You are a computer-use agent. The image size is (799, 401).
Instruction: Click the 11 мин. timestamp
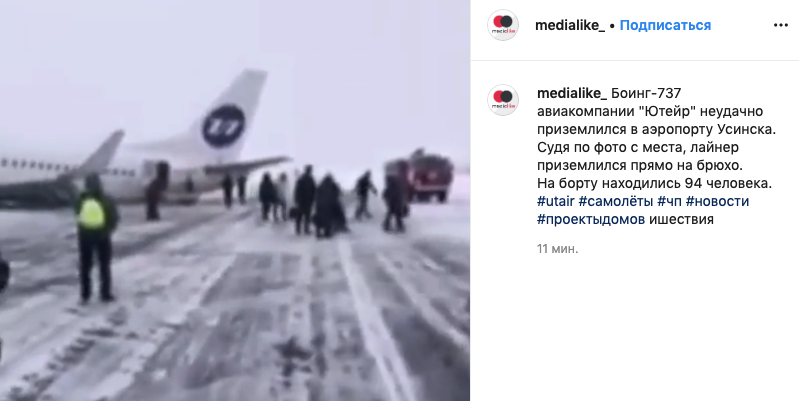[557, 249]
